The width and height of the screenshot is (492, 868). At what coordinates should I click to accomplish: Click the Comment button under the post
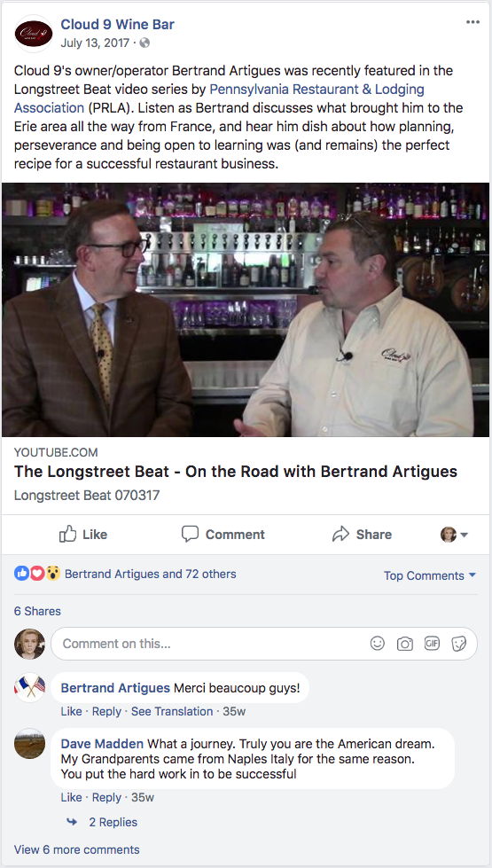pos(223,535)
